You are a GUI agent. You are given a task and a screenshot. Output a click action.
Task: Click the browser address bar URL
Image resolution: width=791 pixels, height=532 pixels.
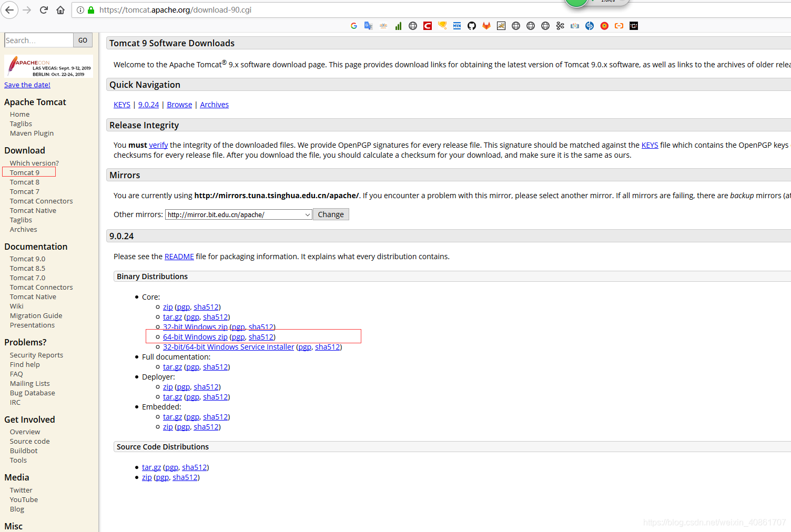coord(175,10)
